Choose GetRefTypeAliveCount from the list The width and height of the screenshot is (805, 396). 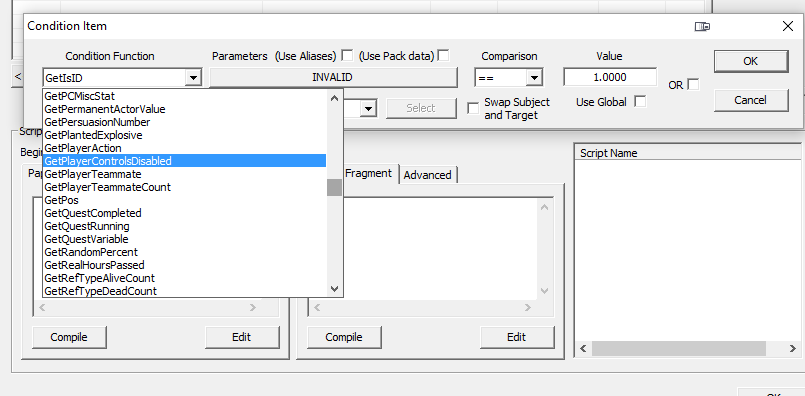pos(184,278)
